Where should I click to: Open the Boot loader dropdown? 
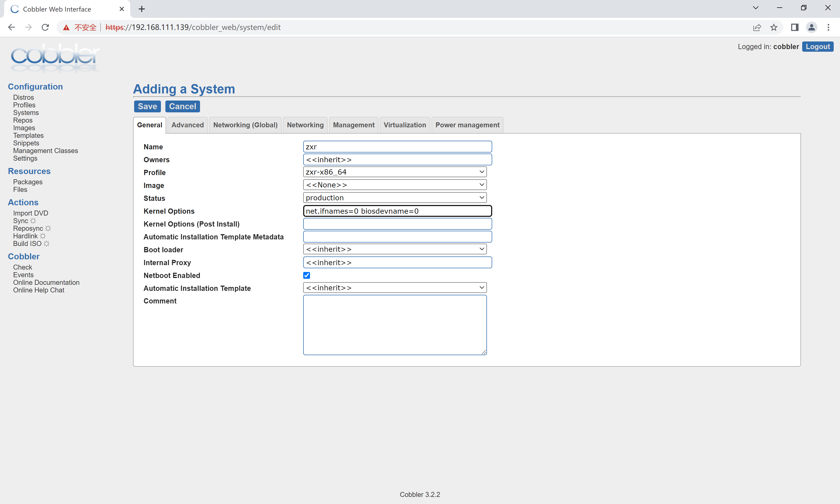[x=395, y=249]
